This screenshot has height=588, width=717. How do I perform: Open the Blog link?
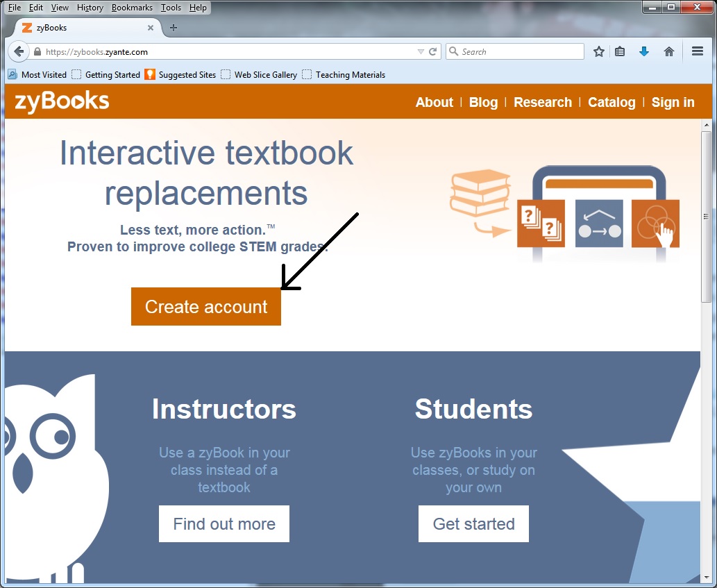tap(483, 102)
